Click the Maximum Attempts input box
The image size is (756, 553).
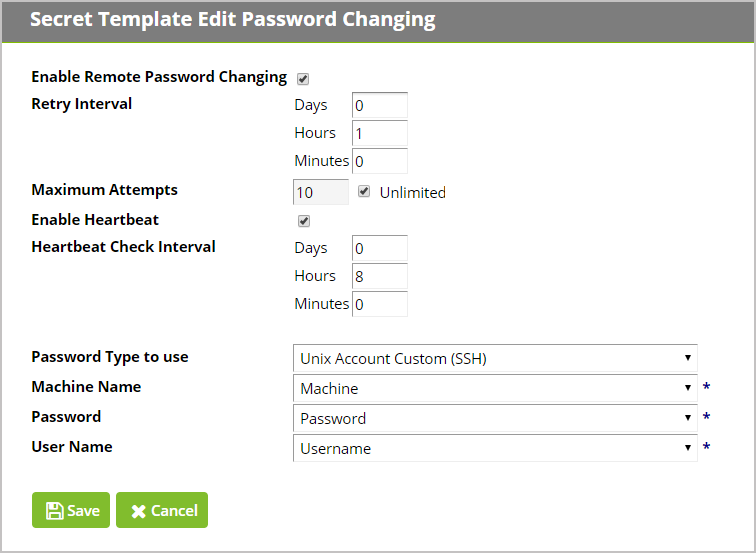tap(321, 192)
